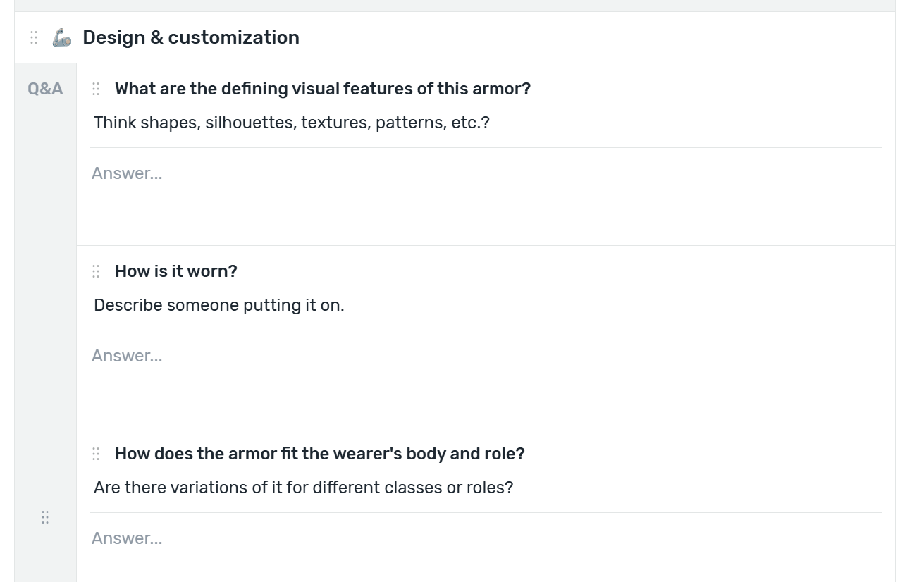
Task: Click the Q&A block label
Action: (45, 89)
